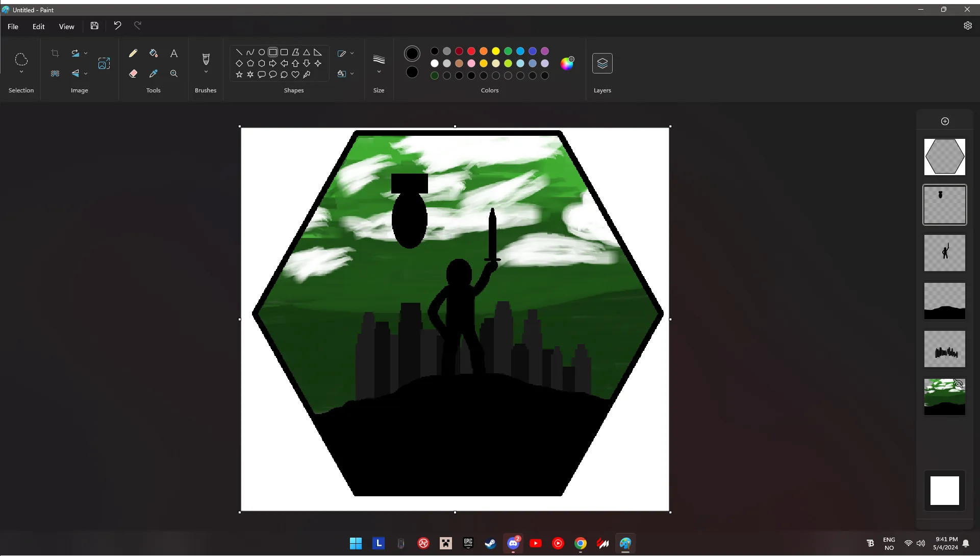Open the Layers panel
Screen dimensions: 980x556
click(x=602, y=63)
